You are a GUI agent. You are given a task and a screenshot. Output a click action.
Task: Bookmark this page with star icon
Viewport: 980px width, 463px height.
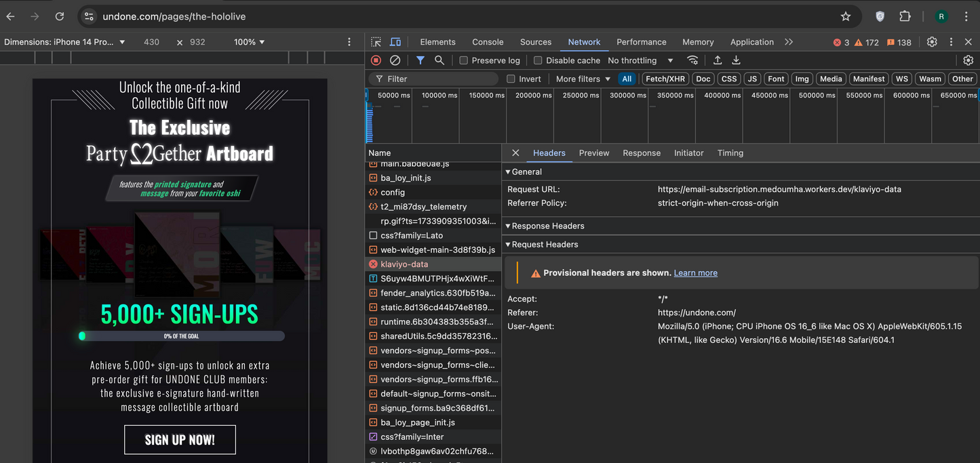tap(845, 16)
